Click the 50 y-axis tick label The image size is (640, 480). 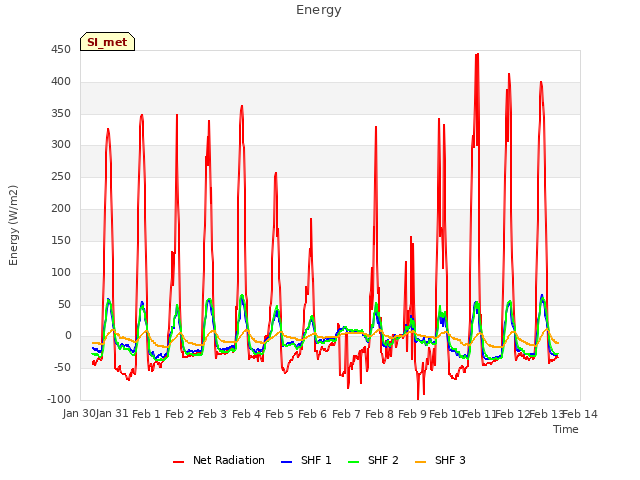point(64,304)
